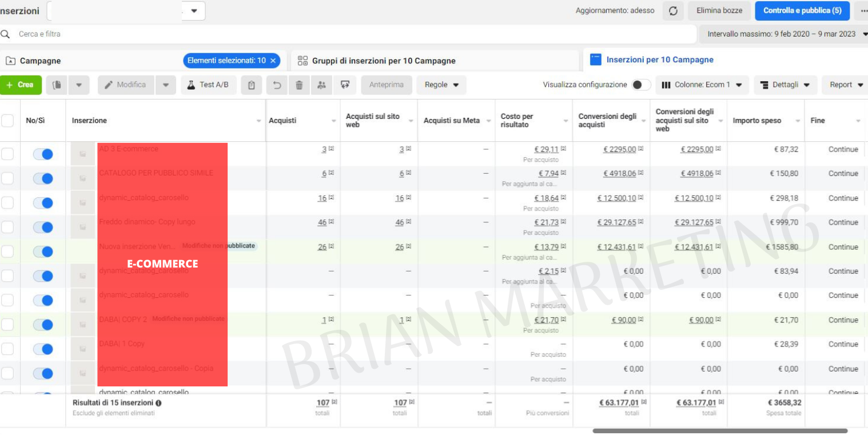Click the trash delete icon
This screenshot has height=435, width=868.
(x=299, y=85)
